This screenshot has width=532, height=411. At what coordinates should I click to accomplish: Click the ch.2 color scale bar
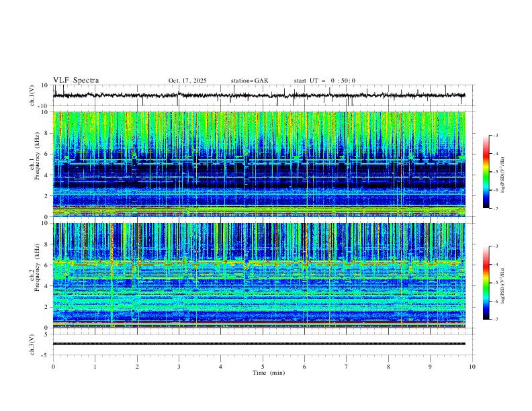click(x=486, y=283)
